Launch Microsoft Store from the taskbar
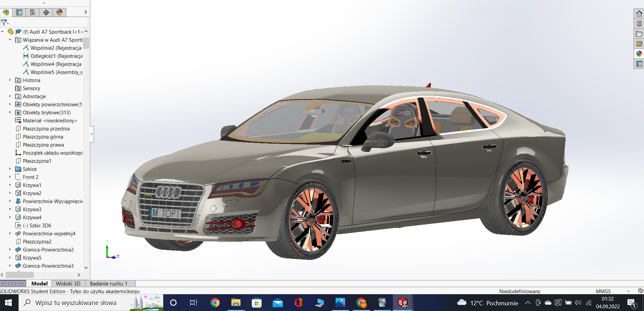The height and width of the screenshot is (311, 644). [x=257, y=303]
